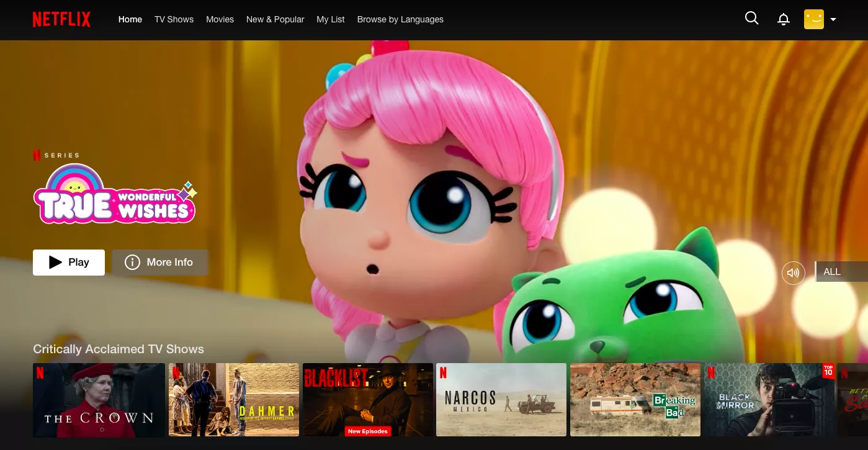The image size is (868, 450).
Task: Open More Info for featured series
Action: tap(160, 262)
